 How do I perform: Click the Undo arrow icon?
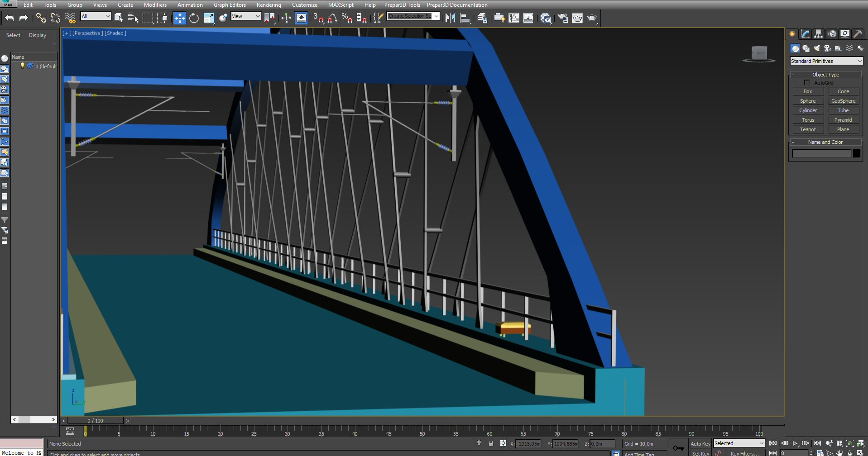pos(10,18)
